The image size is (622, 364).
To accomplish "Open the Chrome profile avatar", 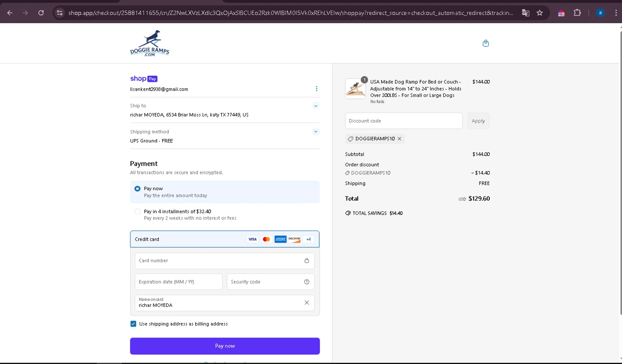I will [600, 13].
